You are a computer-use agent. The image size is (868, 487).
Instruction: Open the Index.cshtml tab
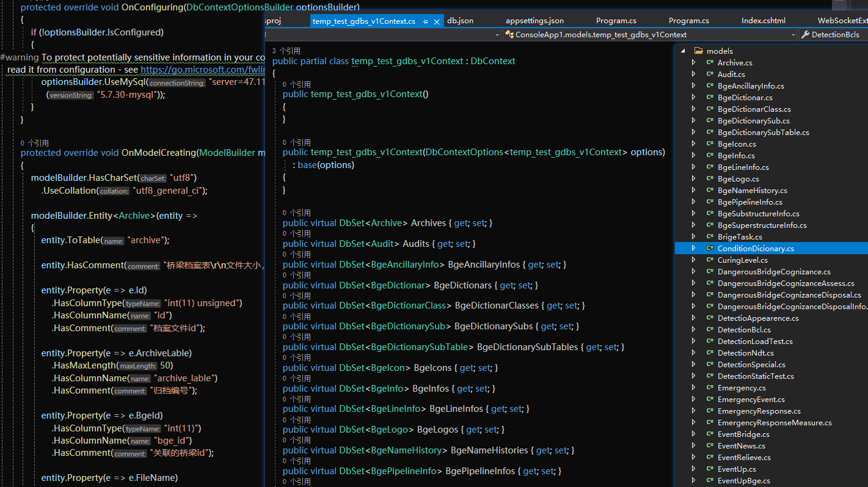(x=763, y=21)
